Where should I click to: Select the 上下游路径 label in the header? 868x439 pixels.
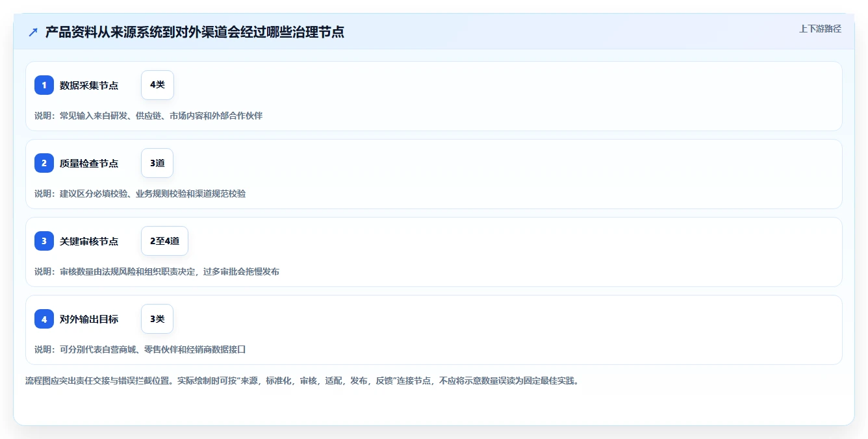pos(820,29)
